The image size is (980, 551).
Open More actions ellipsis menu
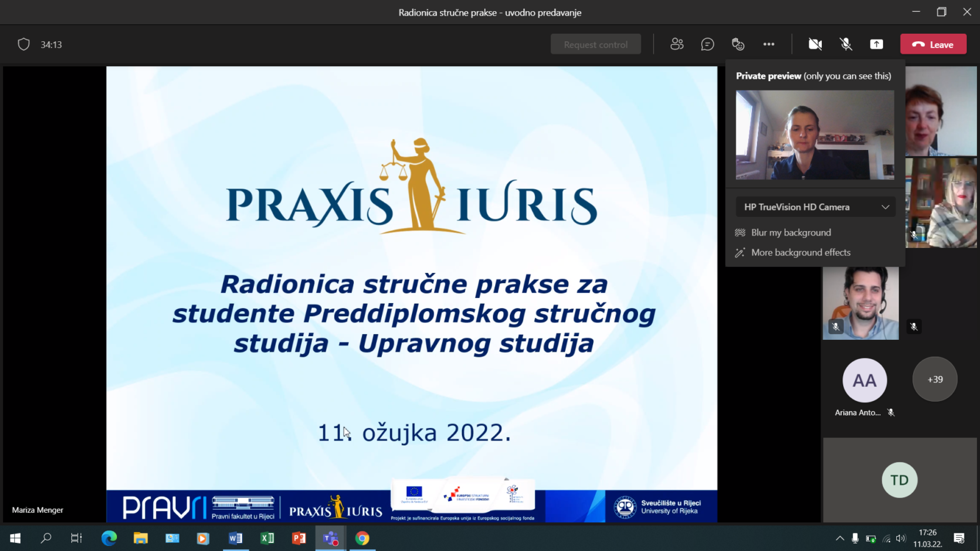[769, 44]
